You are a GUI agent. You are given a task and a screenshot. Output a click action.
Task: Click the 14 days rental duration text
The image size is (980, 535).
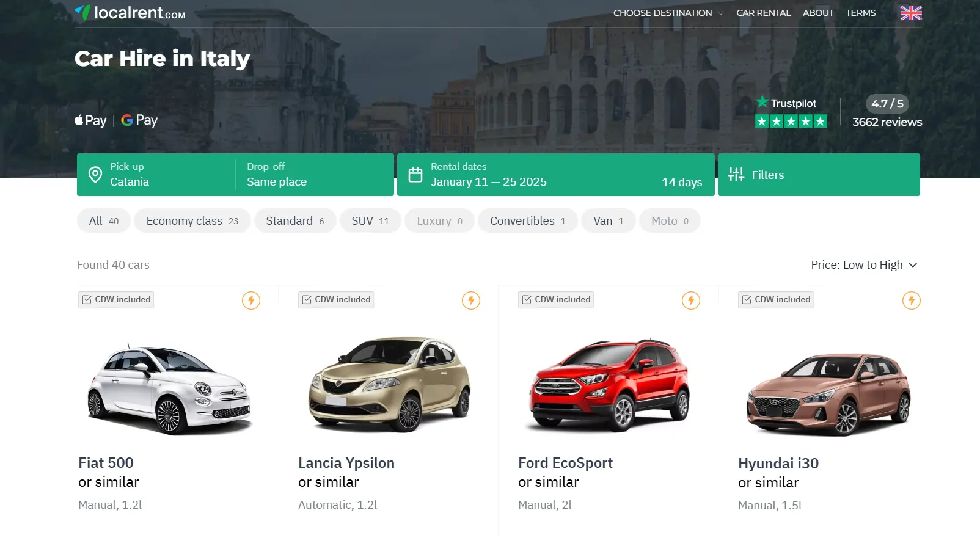[x=682, y=182]
